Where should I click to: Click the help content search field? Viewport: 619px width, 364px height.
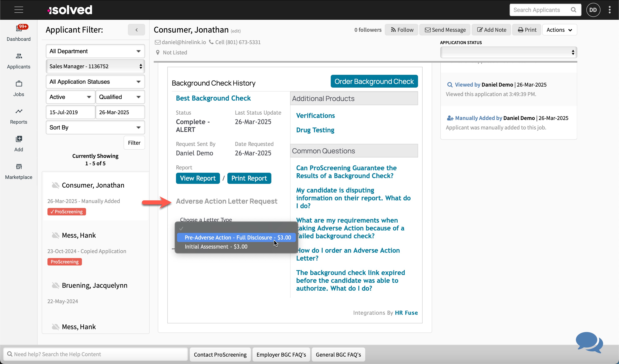click(x=96, y=354)
